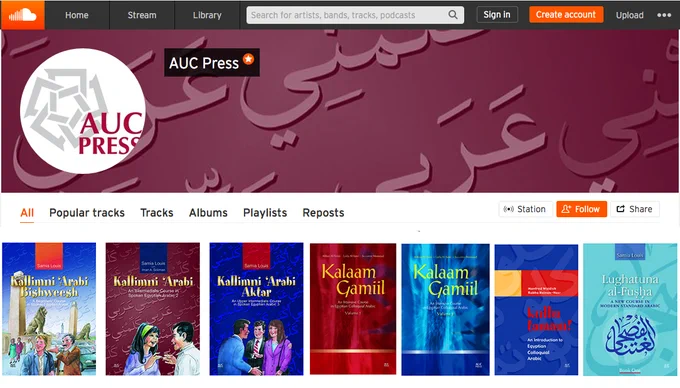Image resolution: width=680 pixels, height=388 pixels.
Task: Click the SoundCloud logo icon
Action: [23, 15]
